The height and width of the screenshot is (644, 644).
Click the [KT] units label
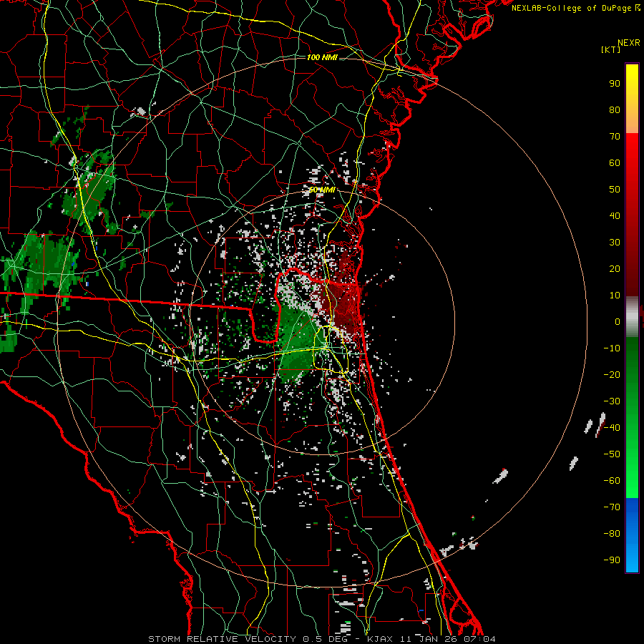click(x=611, y=49)
